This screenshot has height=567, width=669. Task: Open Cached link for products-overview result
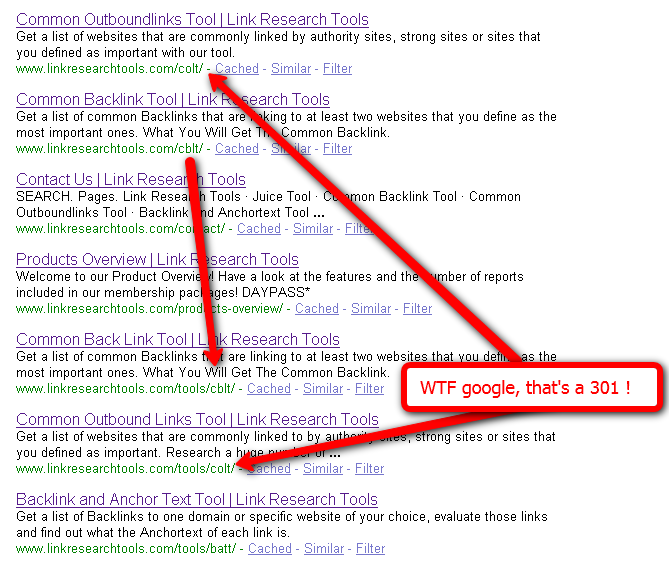[317, 308]
